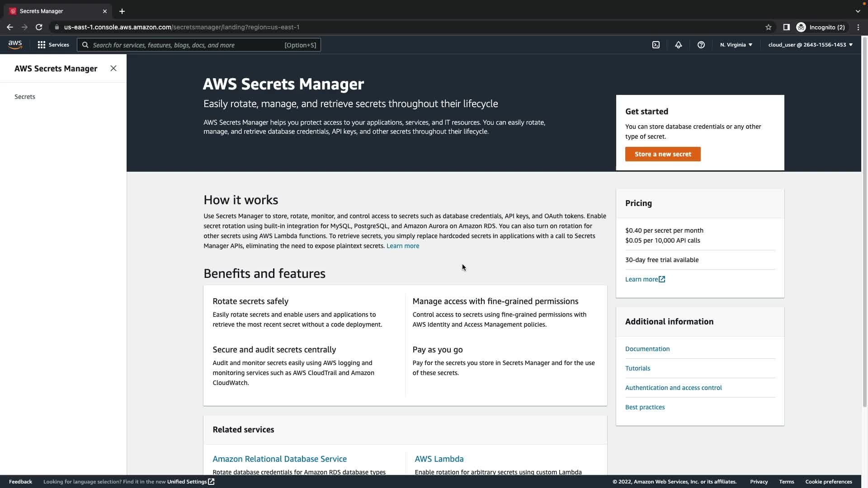Expand the N. Virginia region dropdown
Viewport: 868px width, 488px height.
coord(736,45)
